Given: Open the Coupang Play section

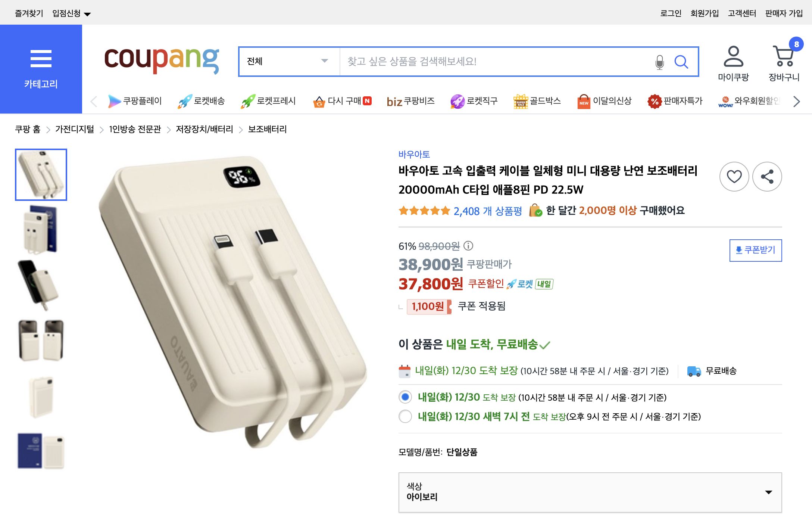Looking at the screenshot, I should click(136, 101).
